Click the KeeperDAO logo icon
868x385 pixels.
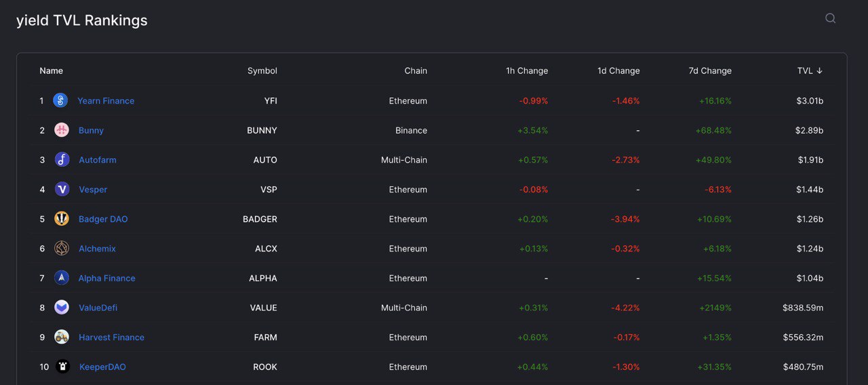(62, 367)
